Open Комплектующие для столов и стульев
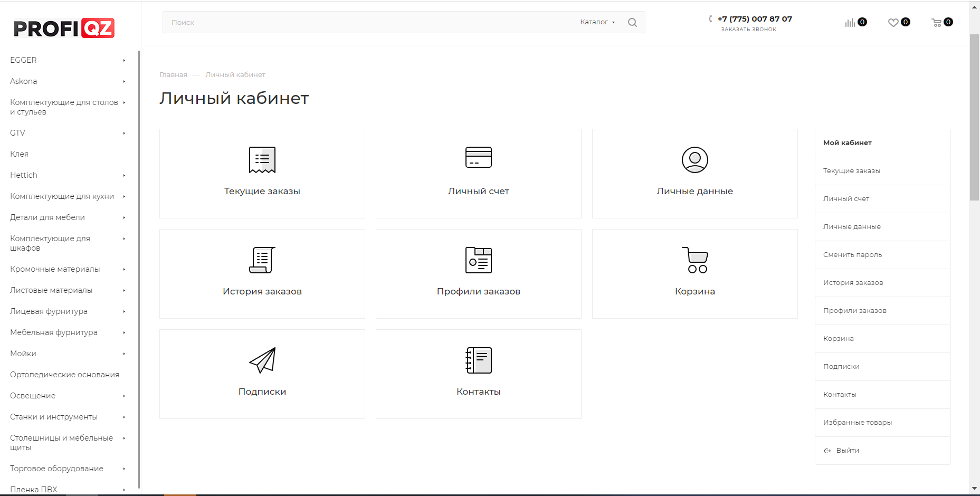This screenshot has width=980, height=496. click(64, 107)
